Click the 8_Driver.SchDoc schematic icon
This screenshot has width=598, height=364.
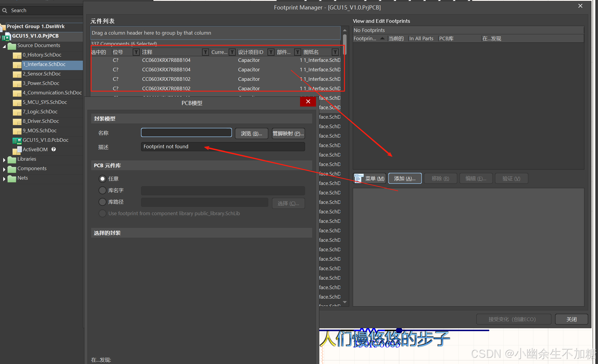(x=17, y=122)
